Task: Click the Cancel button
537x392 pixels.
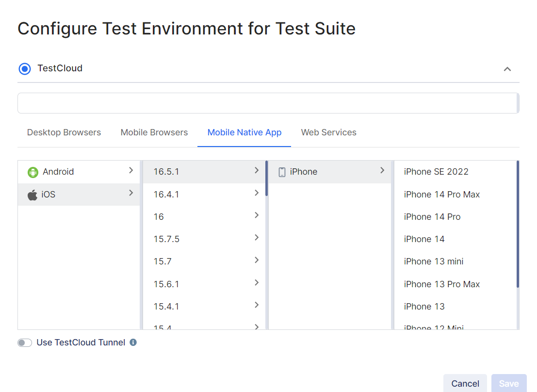Action: (465, 383)
